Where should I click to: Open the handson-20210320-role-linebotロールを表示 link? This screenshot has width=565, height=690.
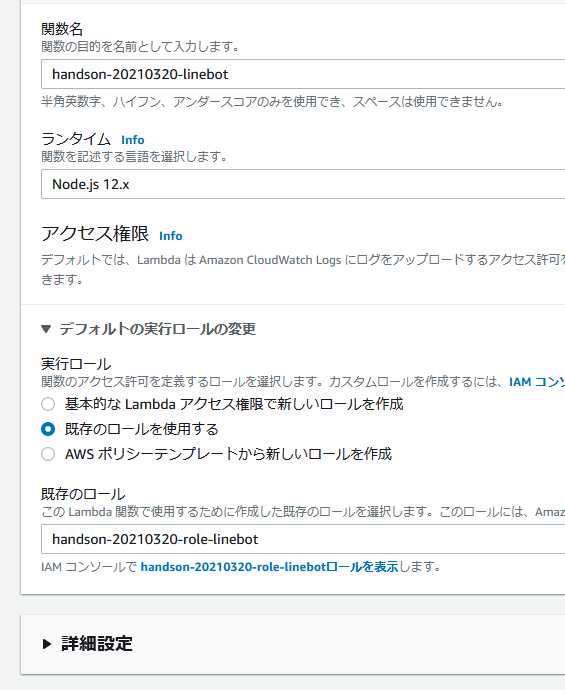point(269,567)
